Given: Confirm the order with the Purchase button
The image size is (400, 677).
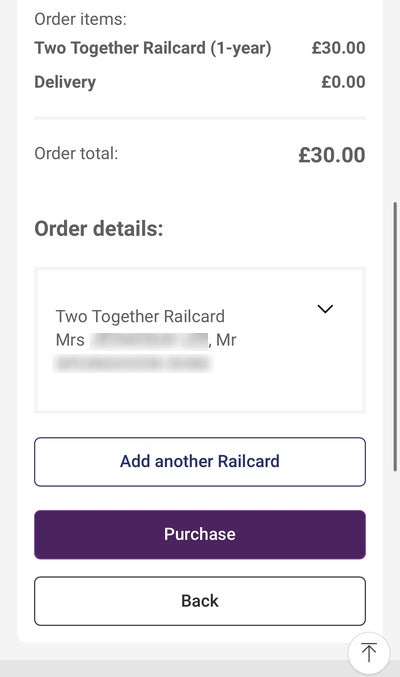Looking at the screenshot, I should (200, 535).
